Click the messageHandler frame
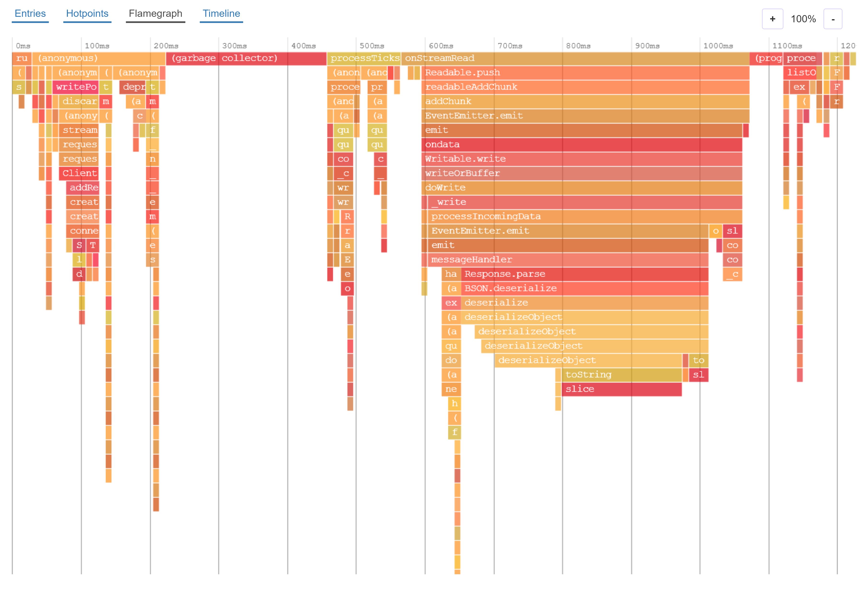 [568, 260]
